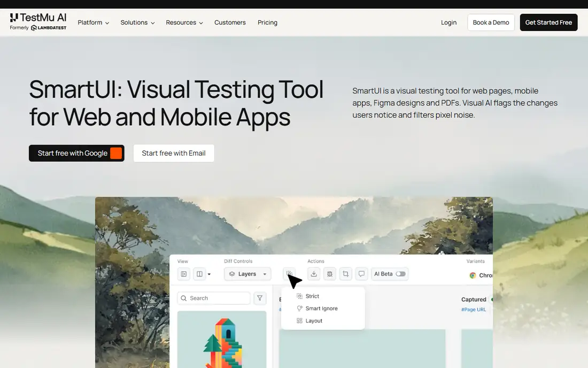Start free with Google

coord(76,153)
